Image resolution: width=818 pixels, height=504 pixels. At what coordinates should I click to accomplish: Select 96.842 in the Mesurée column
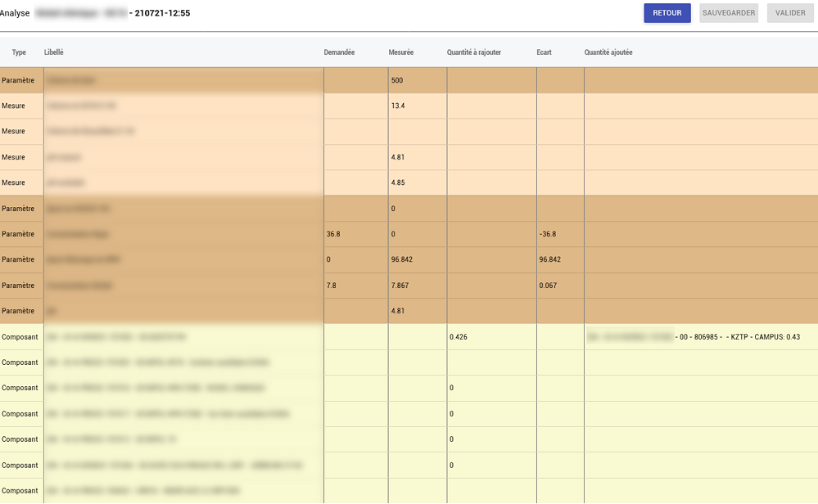click(402, 259)
